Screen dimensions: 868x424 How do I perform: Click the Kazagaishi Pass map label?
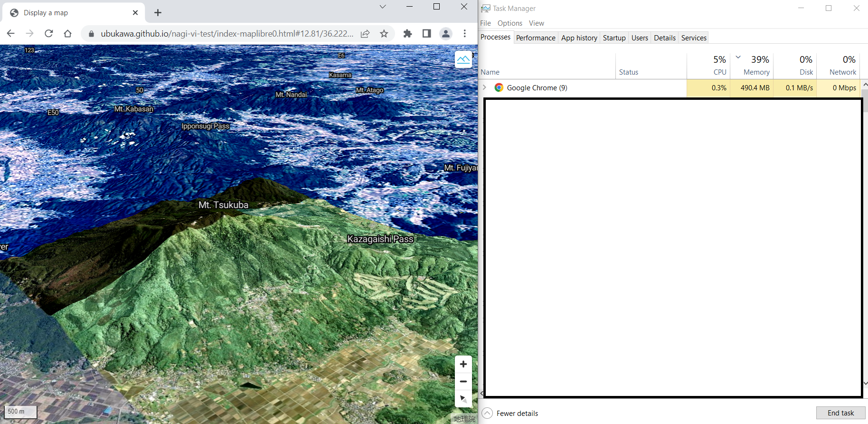click(380, 239)
